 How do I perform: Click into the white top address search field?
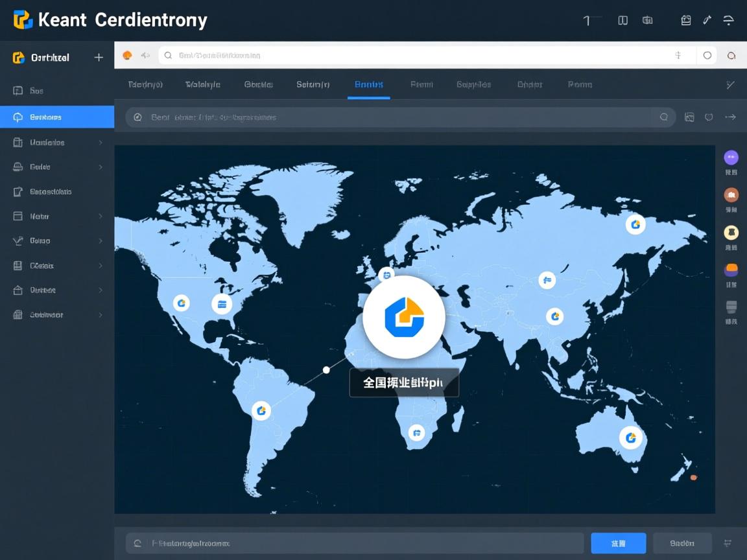pyautogui.click(x=415, y=56)
